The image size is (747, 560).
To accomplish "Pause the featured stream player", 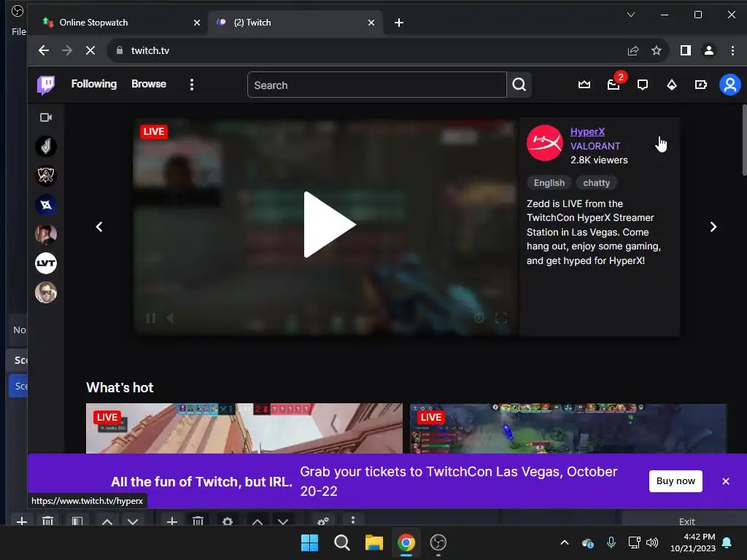I will click(150, 318).
